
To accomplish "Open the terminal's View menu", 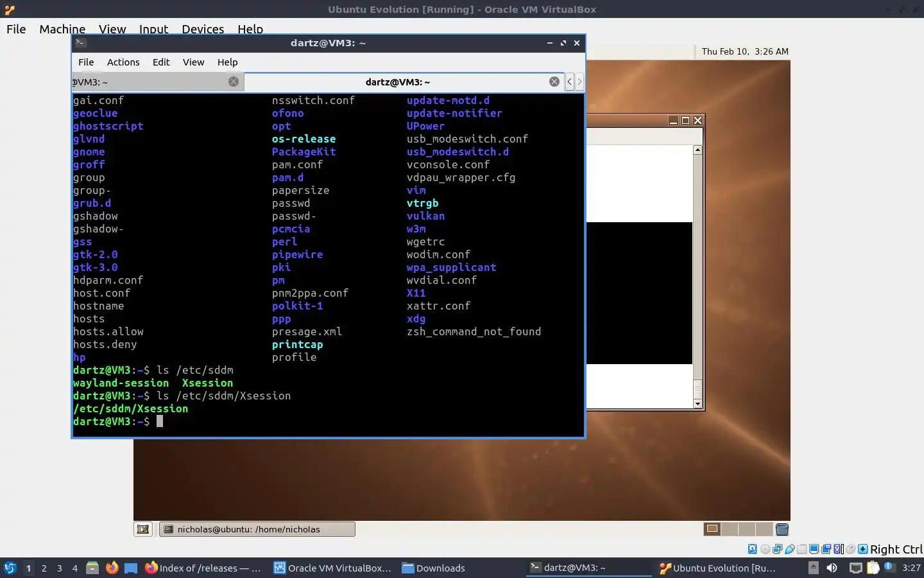I will (x=193, y=62).
